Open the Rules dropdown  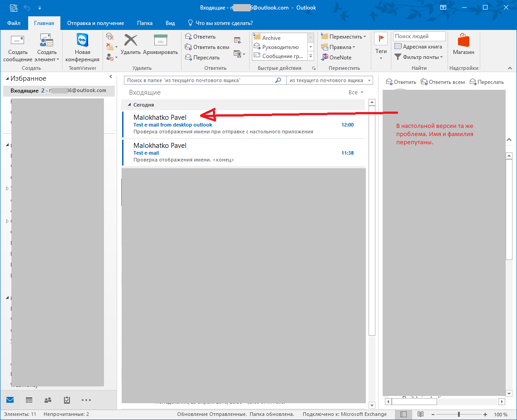pos(338,47)
